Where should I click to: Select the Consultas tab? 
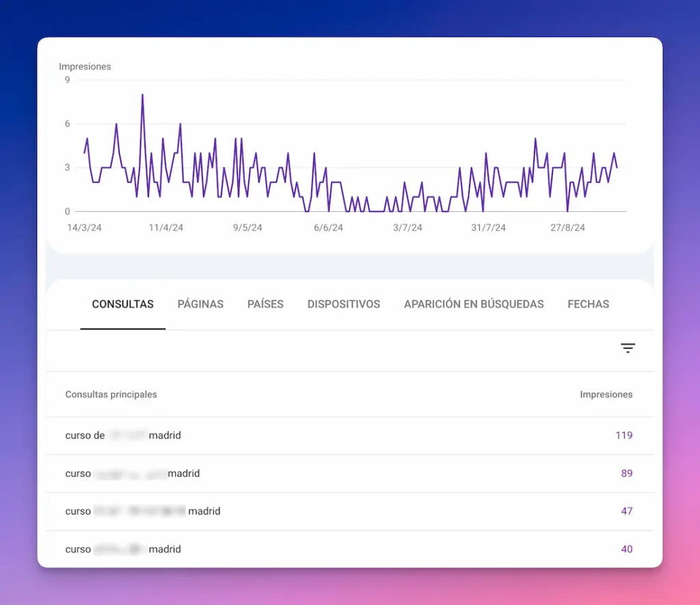pyautogui.click(x=122, y=304)
